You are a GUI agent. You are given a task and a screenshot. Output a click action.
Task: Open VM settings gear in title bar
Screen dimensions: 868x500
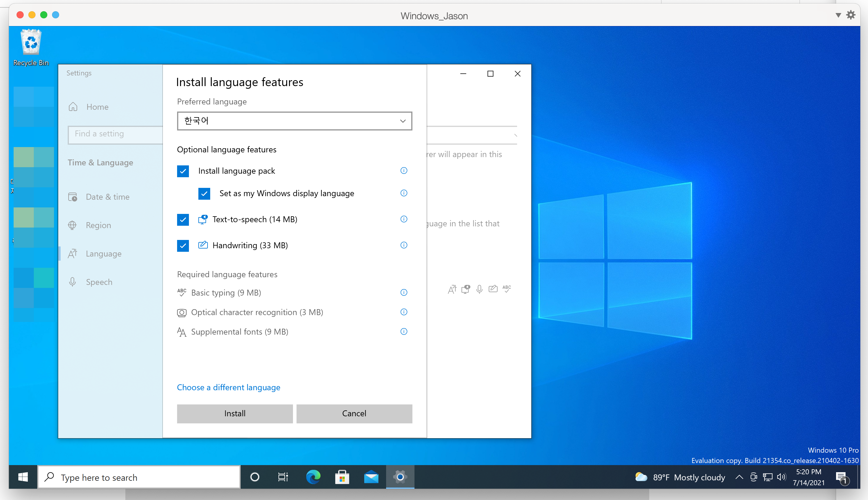click(851, 15)
